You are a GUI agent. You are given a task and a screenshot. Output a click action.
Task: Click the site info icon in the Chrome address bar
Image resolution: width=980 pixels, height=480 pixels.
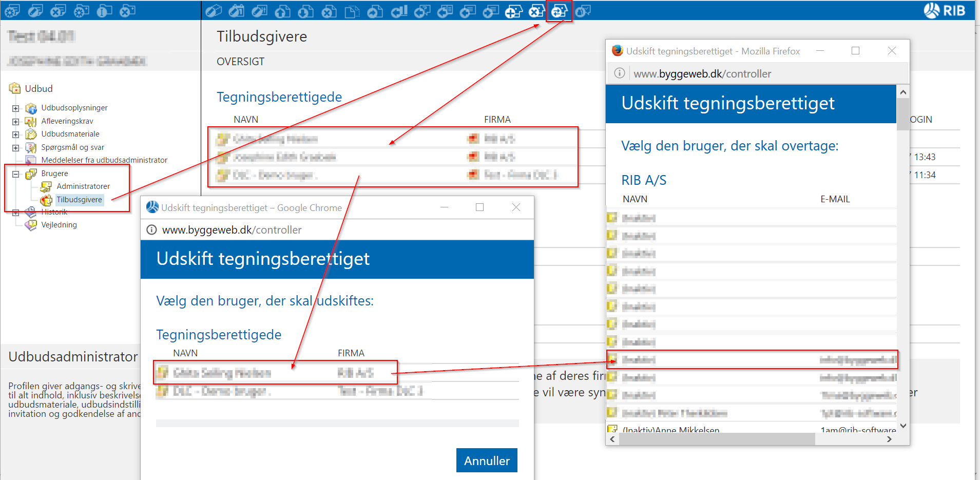click(x=151, y=230)
